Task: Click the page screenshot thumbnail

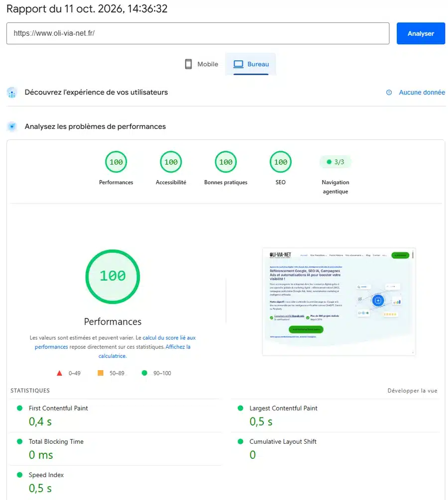Action: [339, 301]
